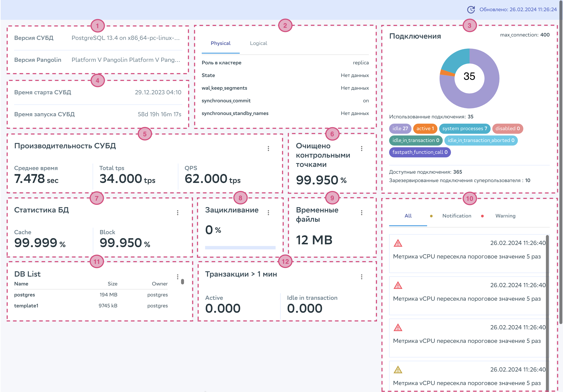Filter alerts by the Notification tab
This screenshot has width=563, height=392.
click(x=456, y=216)
